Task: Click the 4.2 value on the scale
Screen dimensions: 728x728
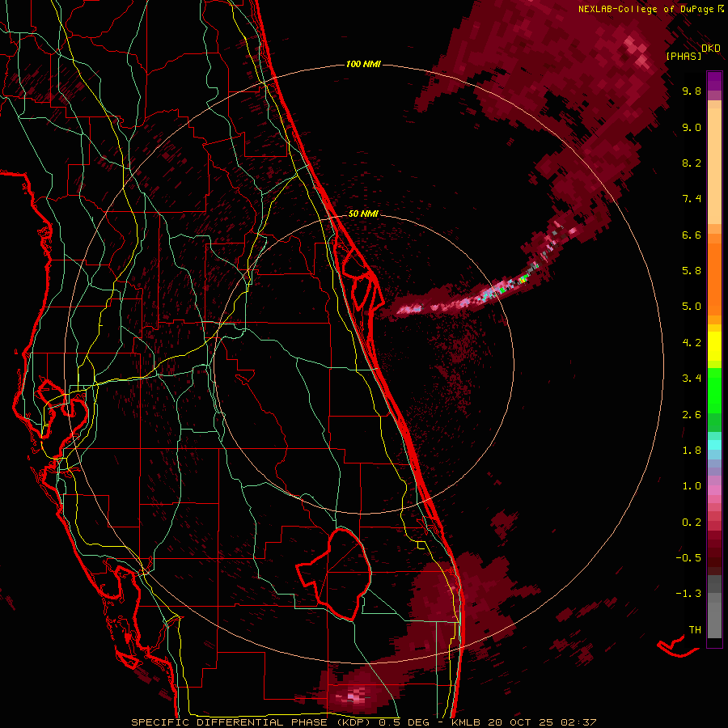Action: coord(692,343)
